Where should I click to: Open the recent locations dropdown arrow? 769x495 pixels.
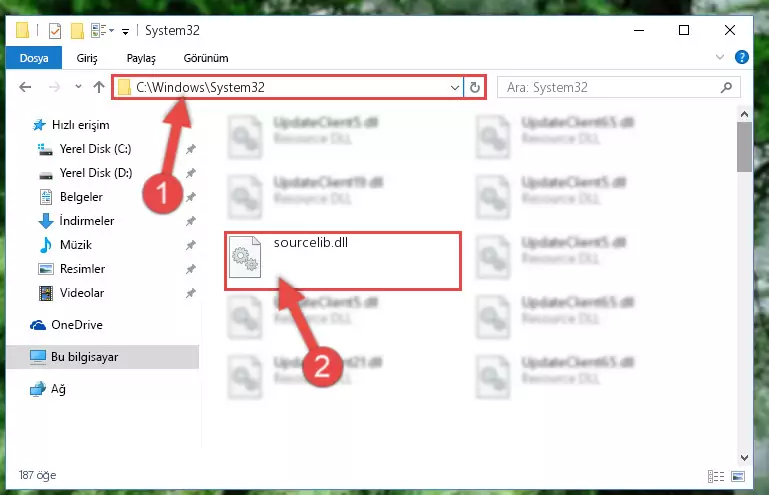[x=78, y=87]
